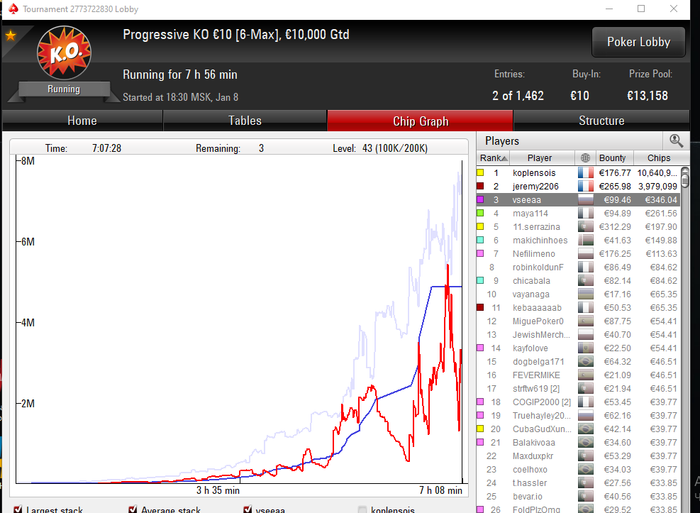This screenshot has height=513, width=700.
Task: Open the Poker Lobby button
Action: point(638,42)
